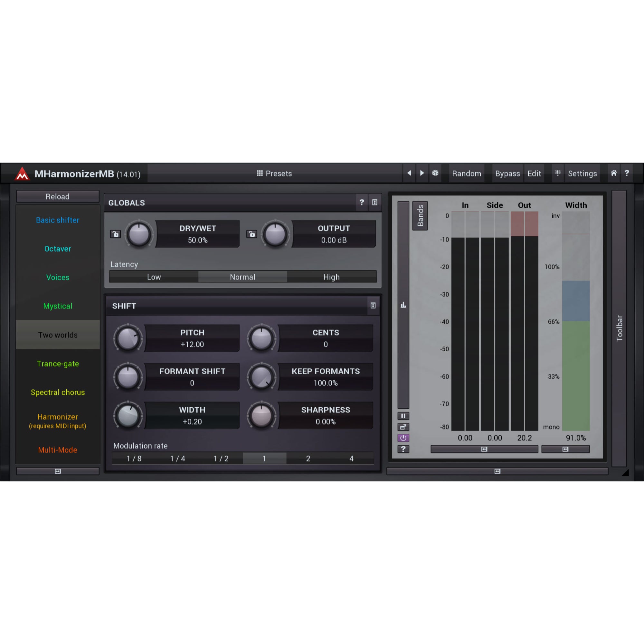Click the Output knob

point(275,234)
